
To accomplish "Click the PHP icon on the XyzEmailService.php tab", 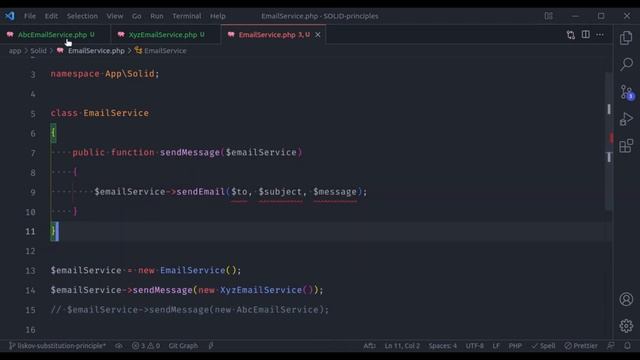I will 121,35.
